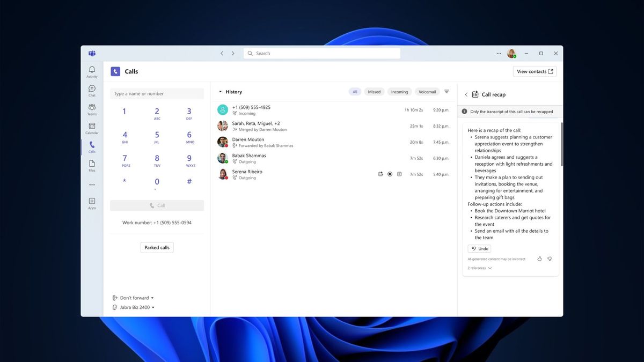Open the Chat section
Screen dimensions: 644x362
tap(92, 90)
